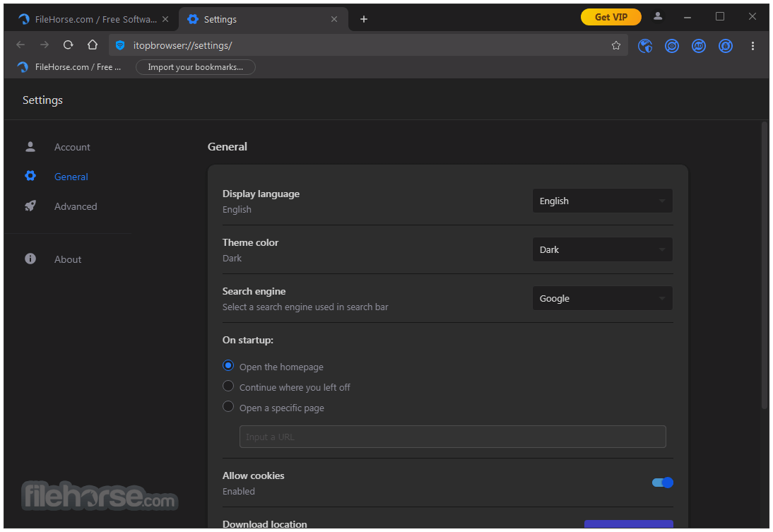Open Account settings section
Screen dimensions: 773x532
tap(72, 147)
